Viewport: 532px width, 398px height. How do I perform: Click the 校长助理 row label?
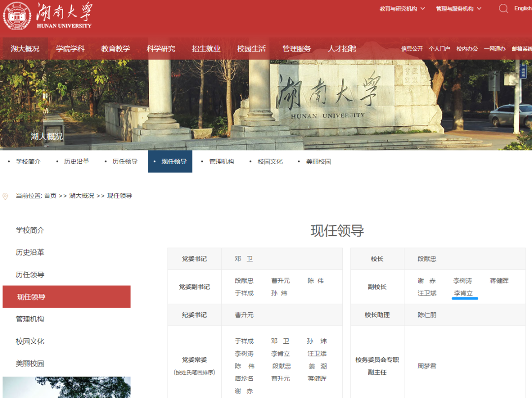(x=377, y=315)
